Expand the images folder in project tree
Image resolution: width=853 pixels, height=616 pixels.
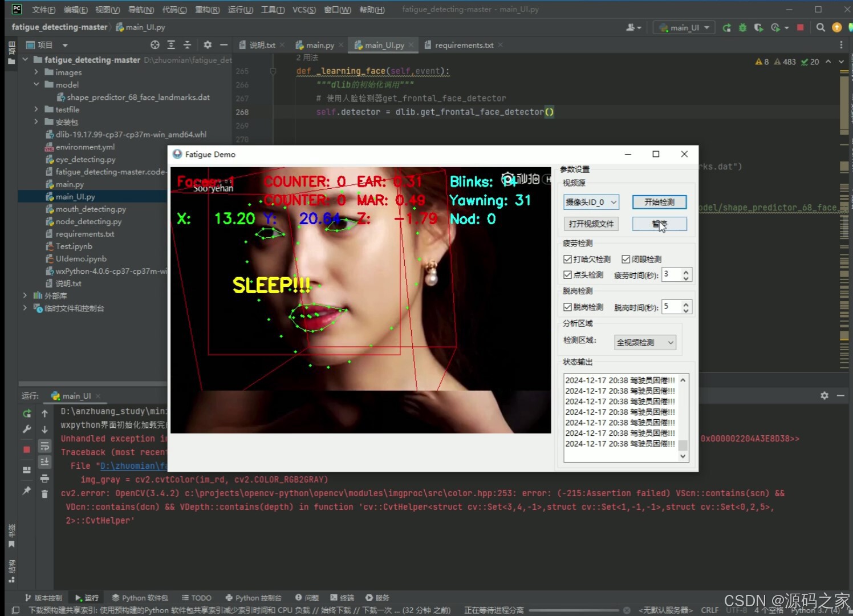click(x=36, y=72)
